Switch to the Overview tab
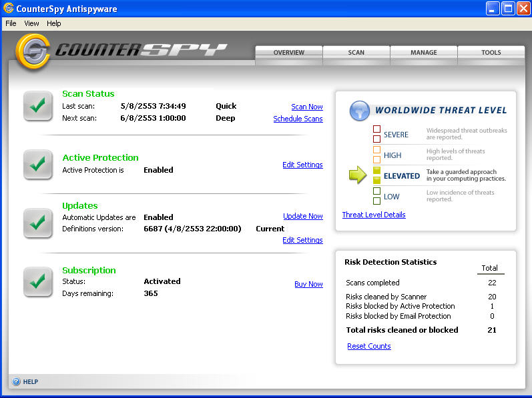 tap(289, 53)
